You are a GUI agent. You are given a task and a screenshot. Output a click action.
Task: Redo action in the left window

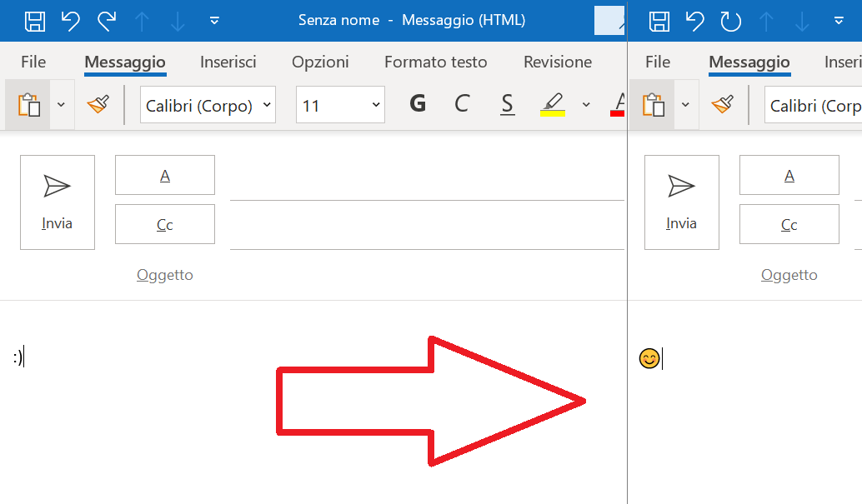coord(107,21)
